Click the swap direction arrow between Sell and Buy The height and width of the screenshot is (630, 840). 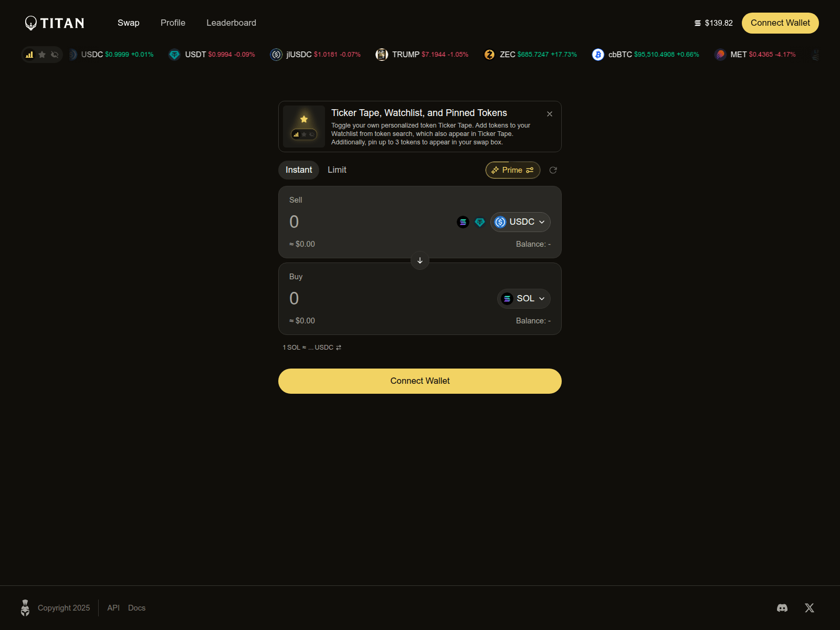419,261
